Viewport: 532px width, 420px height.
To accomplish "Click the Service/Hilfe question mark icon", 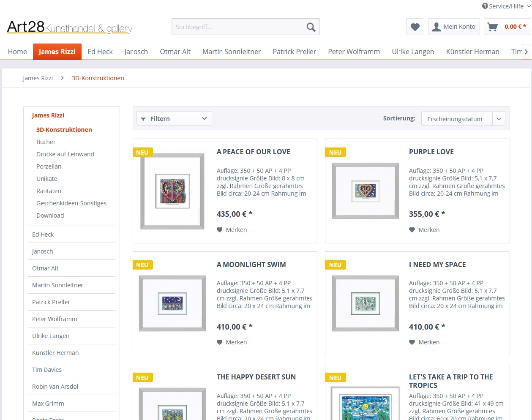I will tap(485, 6).
